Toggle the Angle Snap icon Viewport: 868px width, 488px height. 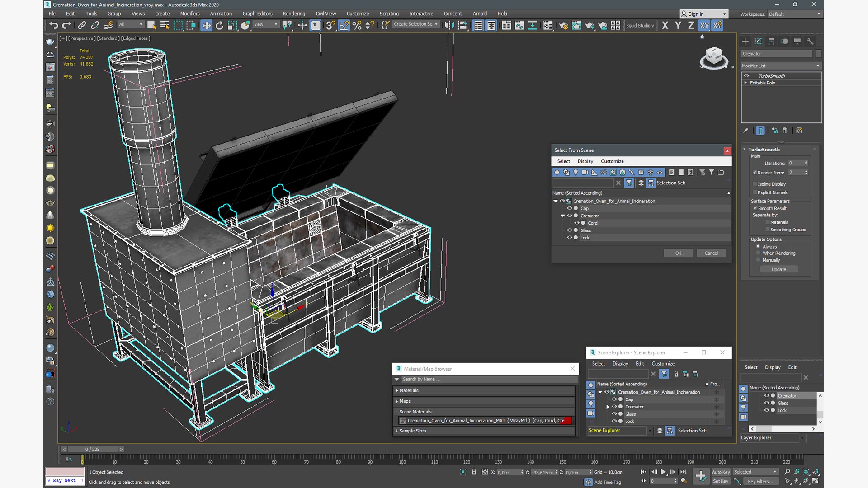pyautogui.click(x=344, y=25)
